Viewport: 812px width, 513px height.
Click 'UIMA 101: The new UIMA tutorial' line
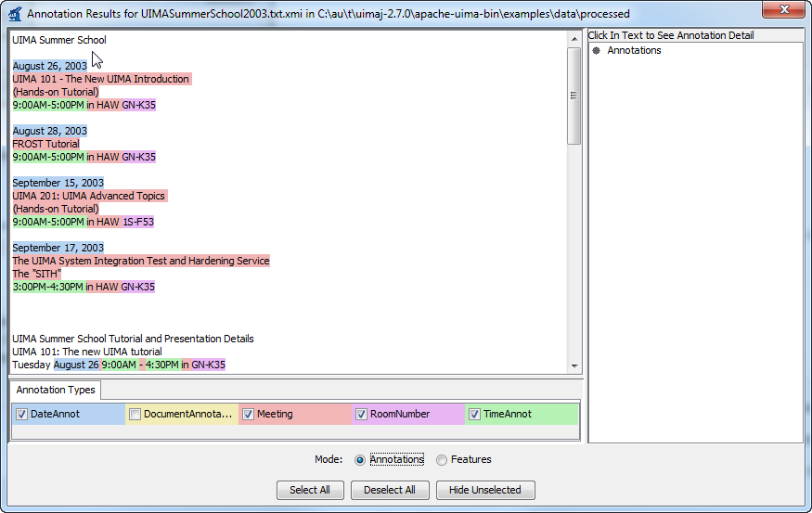pos(87,352)
